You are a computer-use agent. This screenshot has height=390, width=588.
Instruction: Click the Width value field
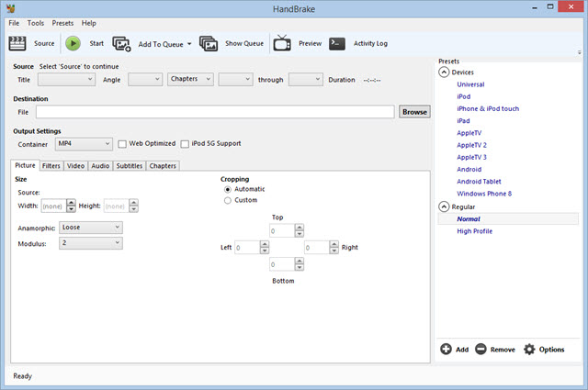53,206
